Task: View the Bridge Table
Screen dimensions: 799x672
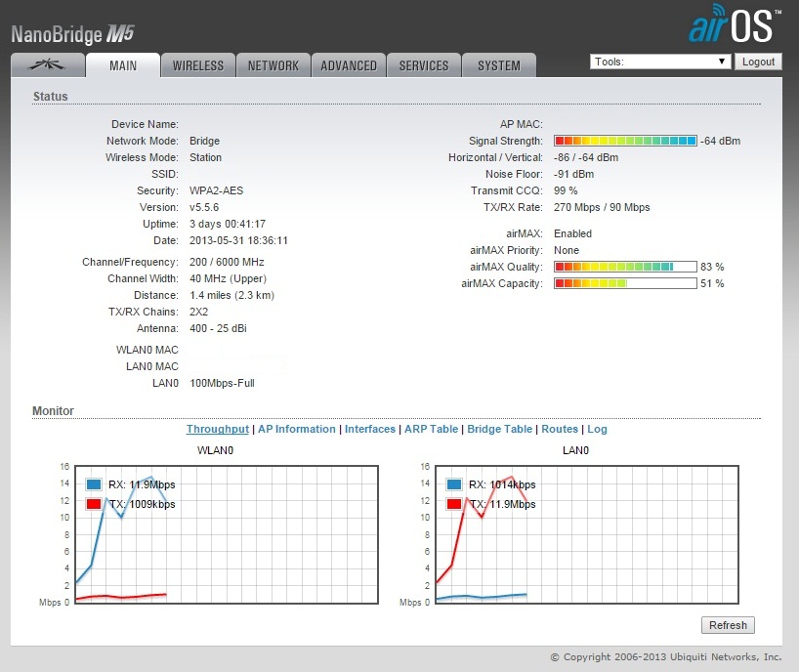Action: [x=499, y=429]
